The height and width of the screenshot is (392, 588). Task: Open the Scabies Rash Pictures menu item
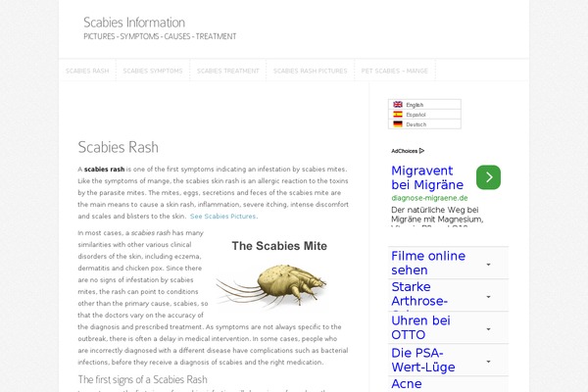pos(310,71)
